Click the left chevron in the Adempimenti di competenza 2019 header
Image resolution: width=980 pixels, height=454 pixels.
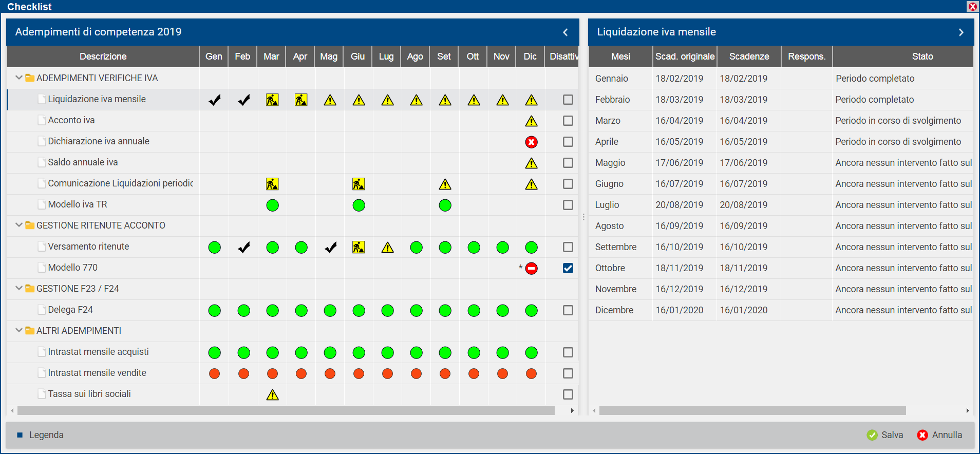pos(565,32)
